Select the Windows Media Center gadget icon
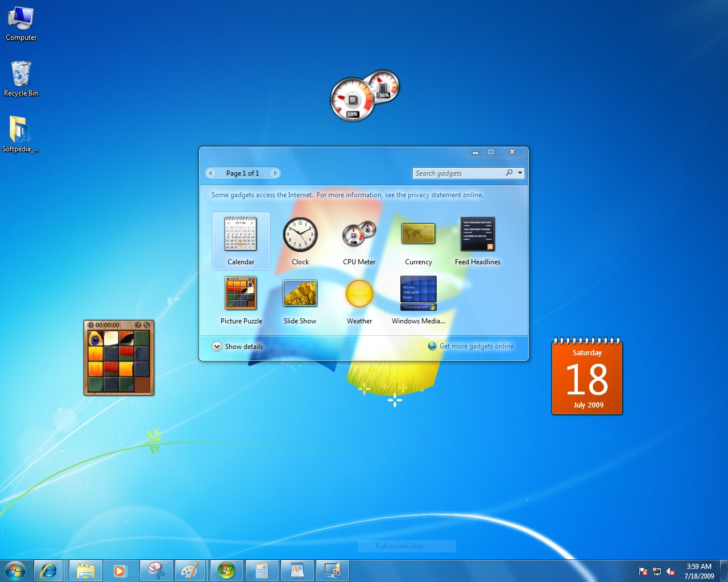This screenshot has height=582, width=728. [418, 293]
